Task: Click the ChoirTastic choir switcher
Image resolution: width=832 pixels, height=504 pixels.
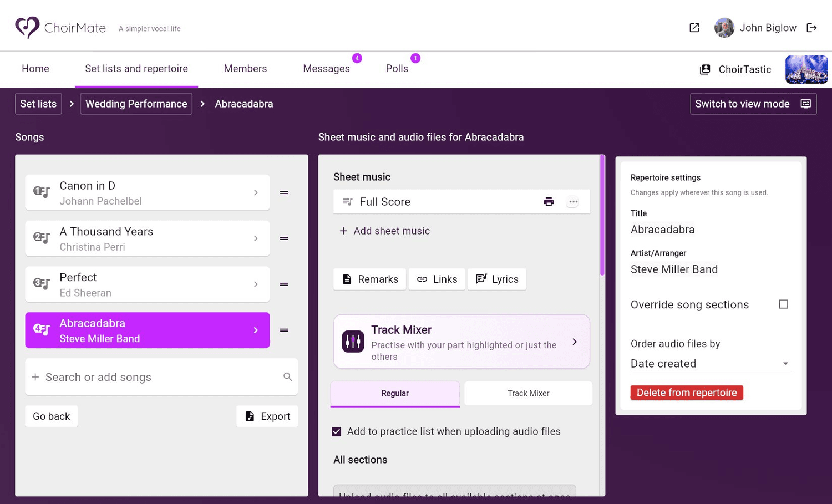Action: [735, 69]
